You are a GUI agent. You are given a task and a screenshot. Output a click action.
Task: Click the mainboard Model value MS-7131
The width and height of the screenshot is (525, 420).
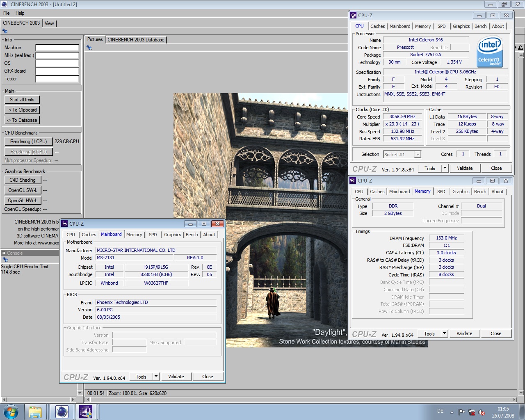tap(135, 258)
